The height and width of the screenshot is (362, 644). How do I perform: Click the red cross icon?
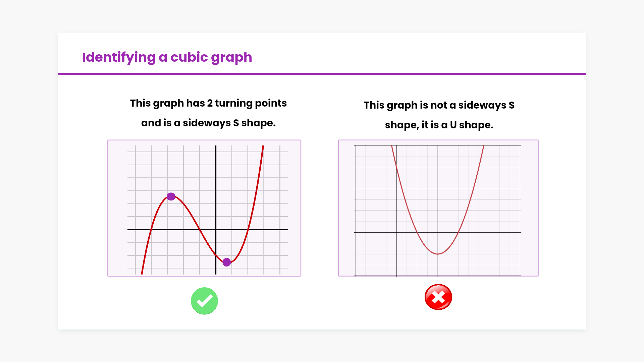pos(438,297)
